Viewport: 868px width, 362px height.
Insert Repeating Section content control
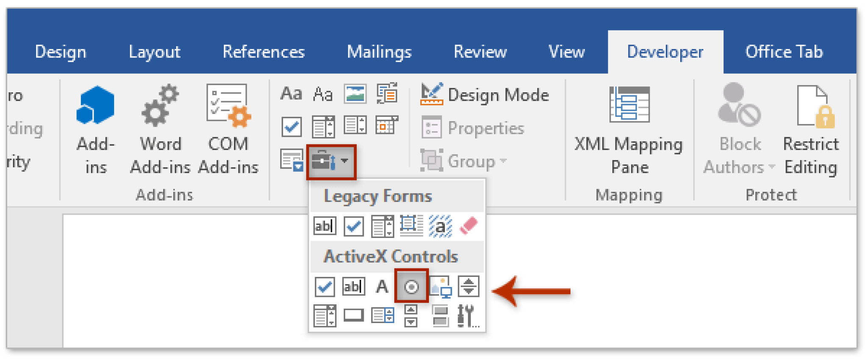(292, 160)
